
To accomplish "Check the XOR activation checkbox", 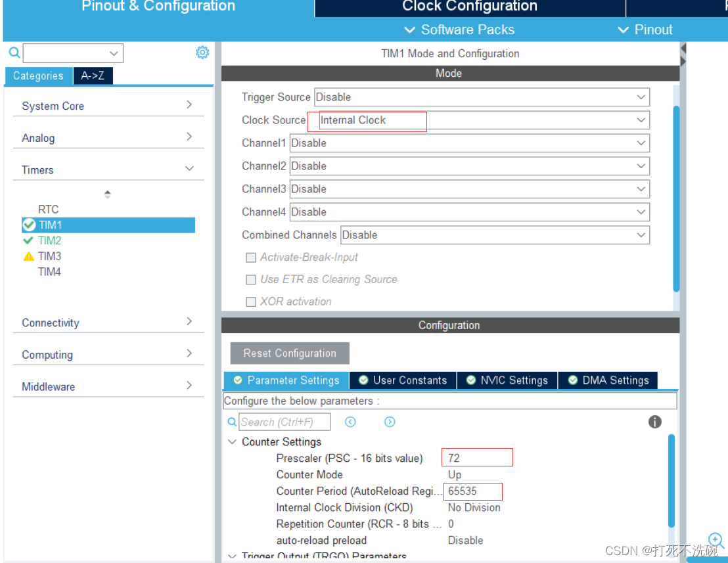I will 251,302.
